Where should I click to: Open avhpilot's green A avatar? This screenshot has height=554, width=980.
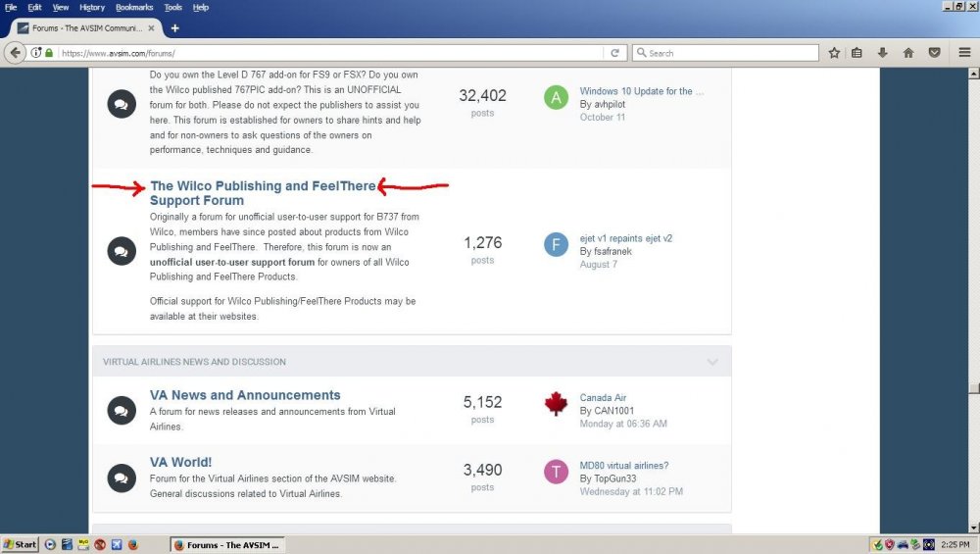556,97
